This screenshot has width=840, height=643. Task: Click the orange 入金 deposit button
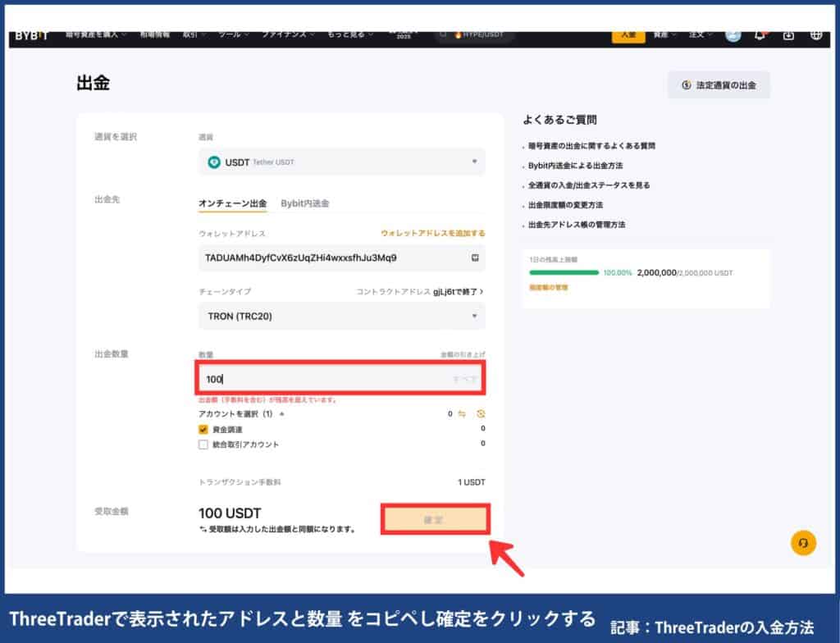point(628,34)
